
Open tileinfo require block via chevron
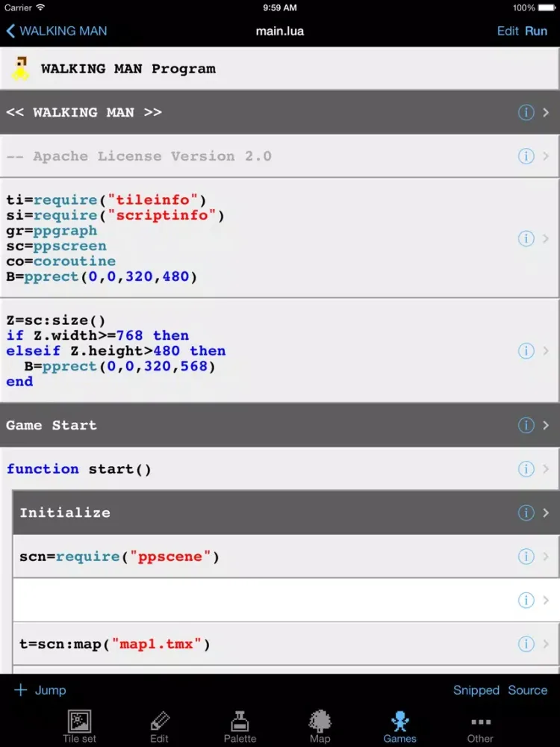(546, 238)
